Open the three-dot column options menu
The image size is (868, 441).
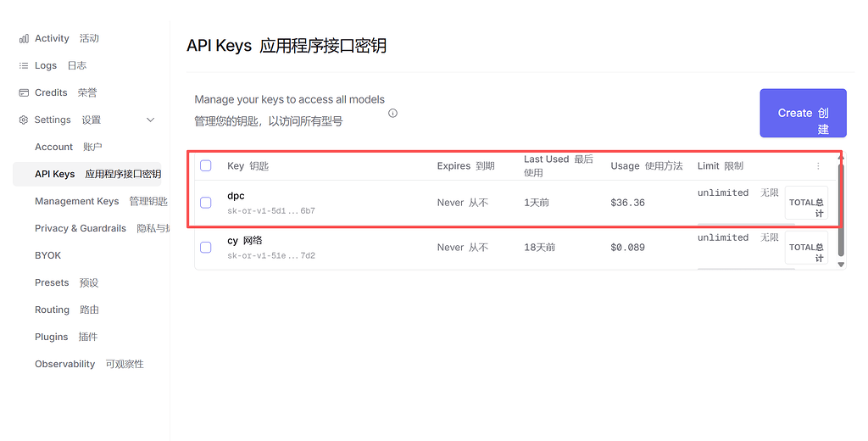[x=818, y=165]
